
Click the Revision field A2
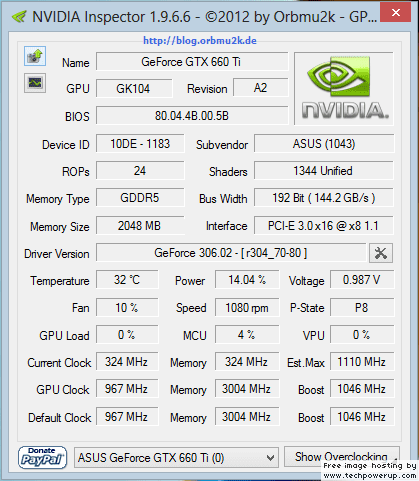click(260, 88)
